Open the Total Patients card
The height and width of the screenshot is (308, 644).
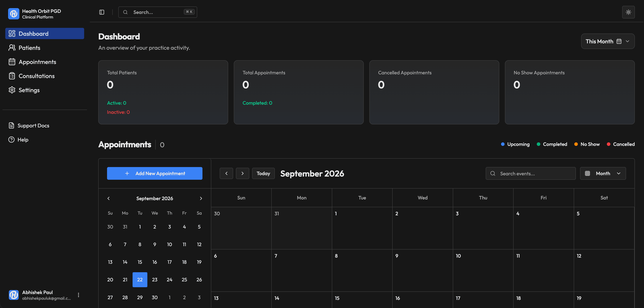click(163, 92)
